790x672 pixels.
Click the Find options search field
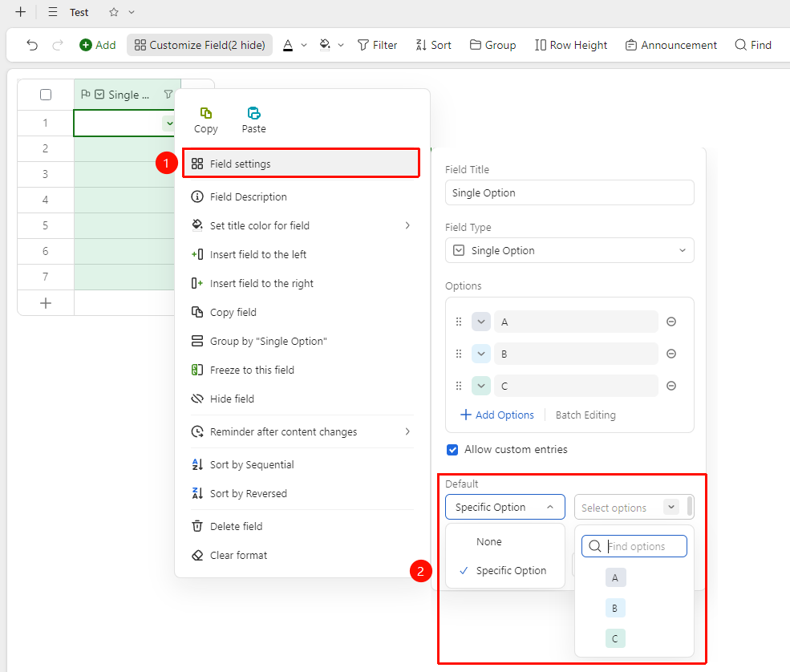point(634,547)
